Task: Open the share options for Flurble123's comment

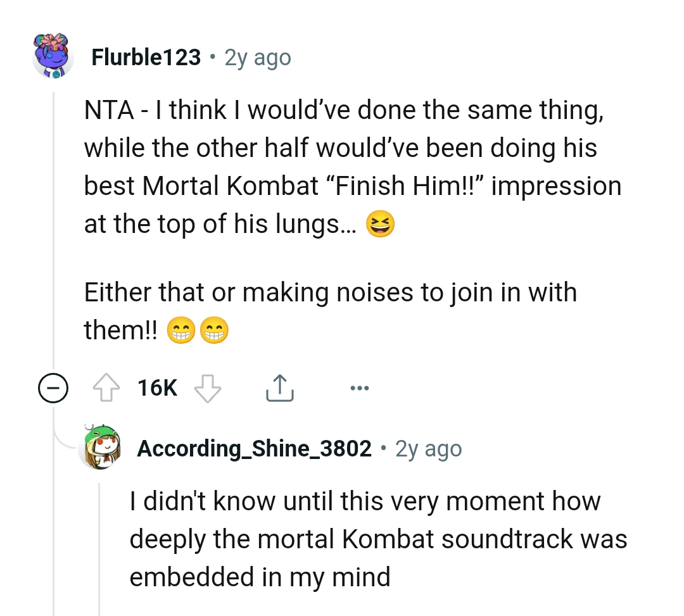Action: click(279, 388)
